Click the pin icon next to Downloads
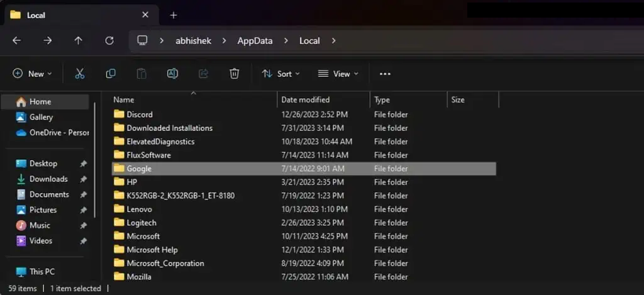This screenshot has width=644, height=295. tap(84, 179)
